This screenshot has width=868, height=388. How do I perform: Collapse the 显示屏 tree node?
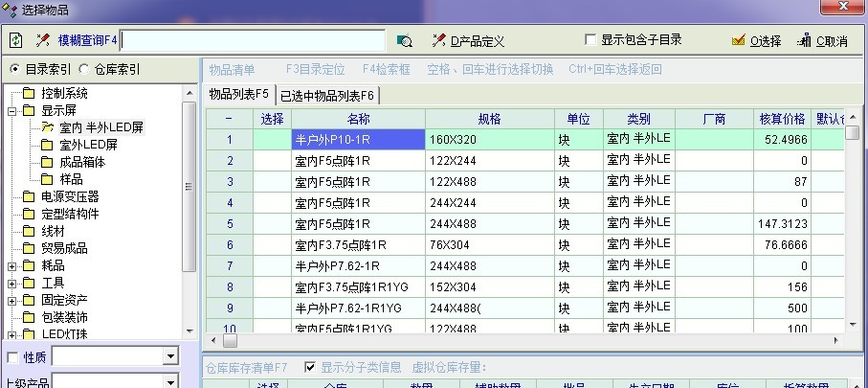[11, 110]
